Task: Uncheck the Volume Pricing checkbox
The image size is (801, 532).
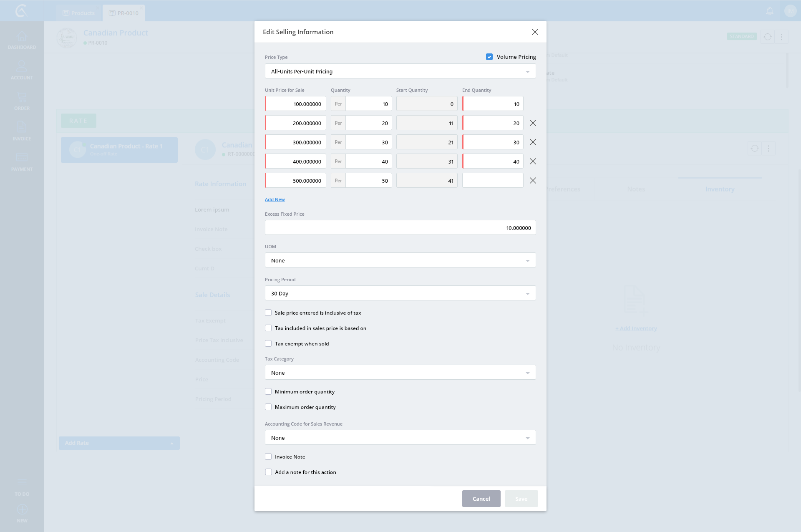Action: [489, 57]
